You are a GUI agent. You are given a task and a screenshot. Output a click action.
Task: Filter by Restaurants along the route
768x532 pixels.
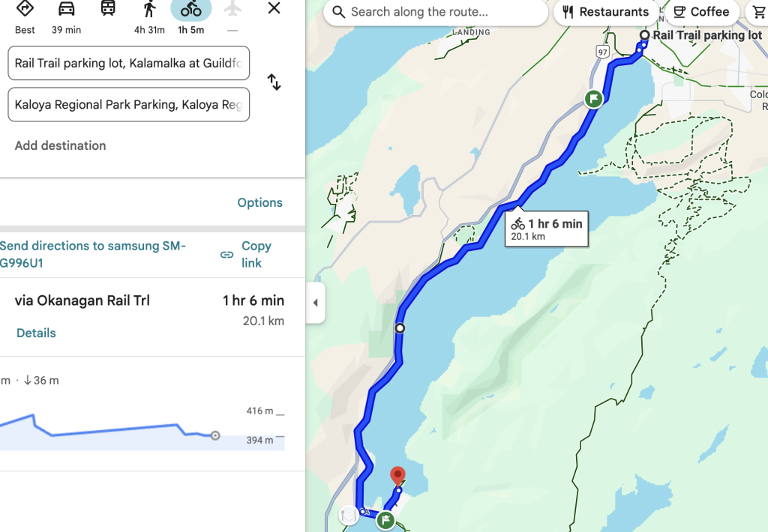coord(606,12)
